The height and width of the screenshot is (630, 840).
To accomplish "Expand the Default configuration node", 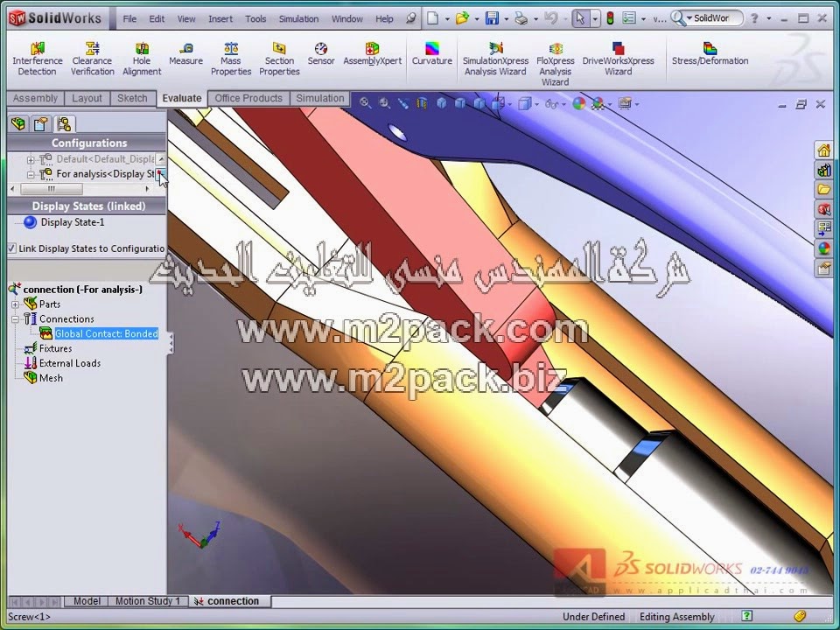I will [x=31, y=159].
